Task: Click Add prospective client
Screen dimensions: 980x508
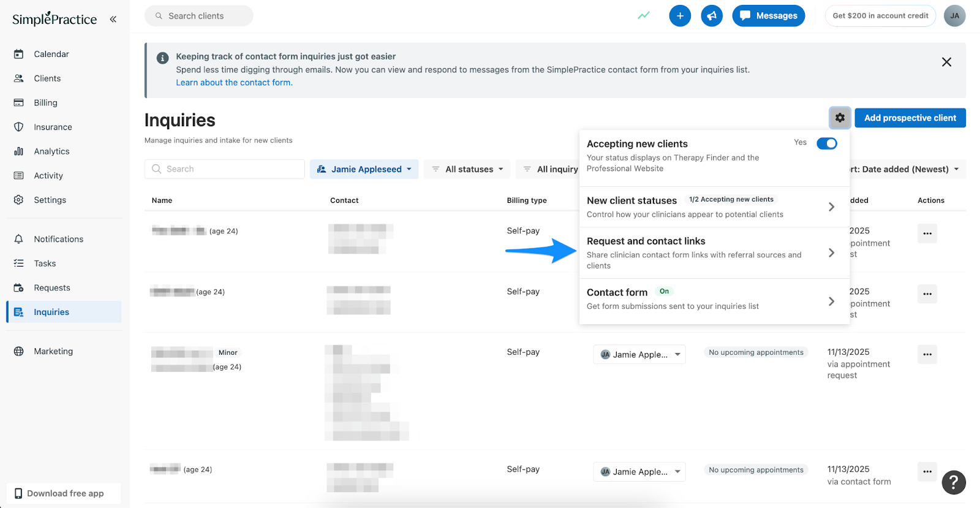Action: [910, 118]
